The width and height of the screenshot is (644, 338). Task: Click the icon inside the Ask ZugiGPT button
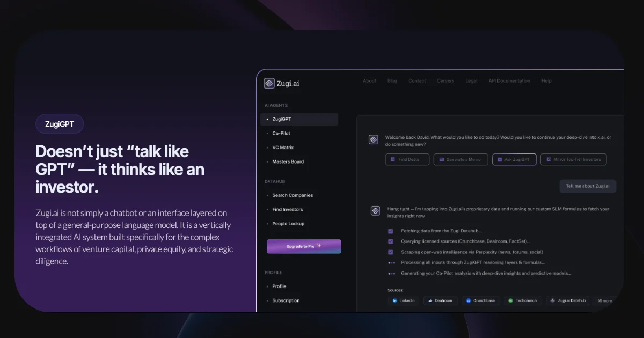tap(500, 159)
